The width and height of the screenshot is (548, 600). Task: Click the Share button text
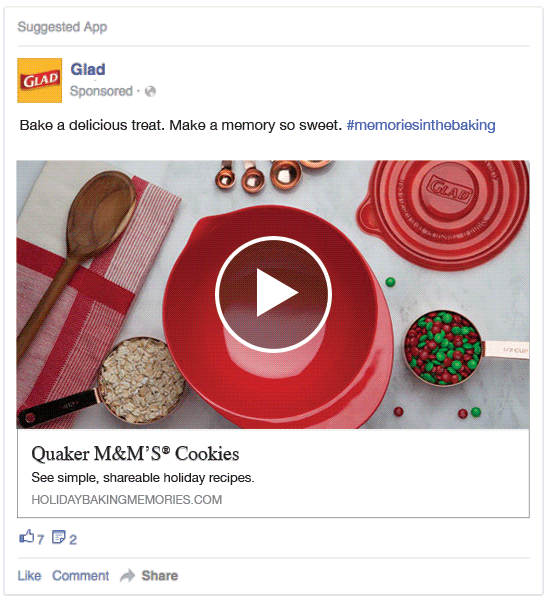pyautogui.click(x=160, y=576)
